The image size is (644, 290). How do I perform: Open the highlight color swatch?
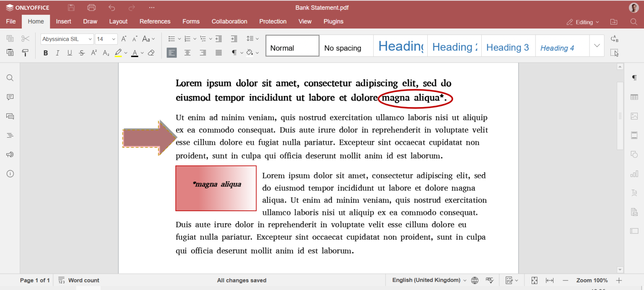tap(118, 52)
